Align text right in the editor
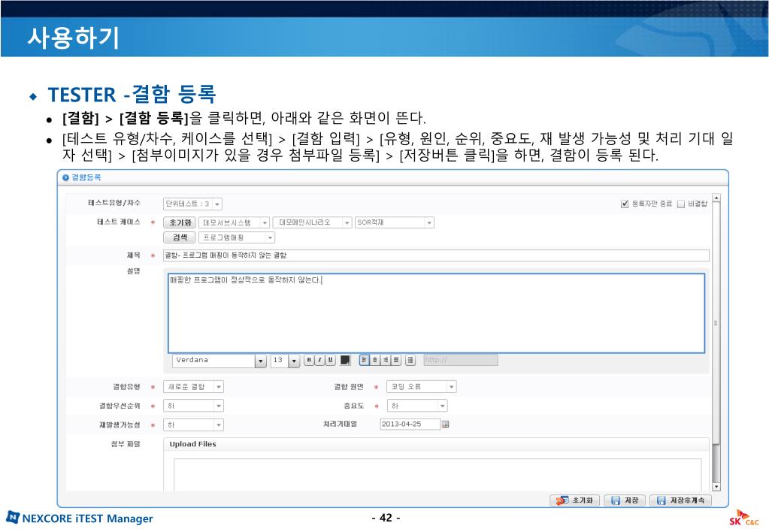 [386, 360]
